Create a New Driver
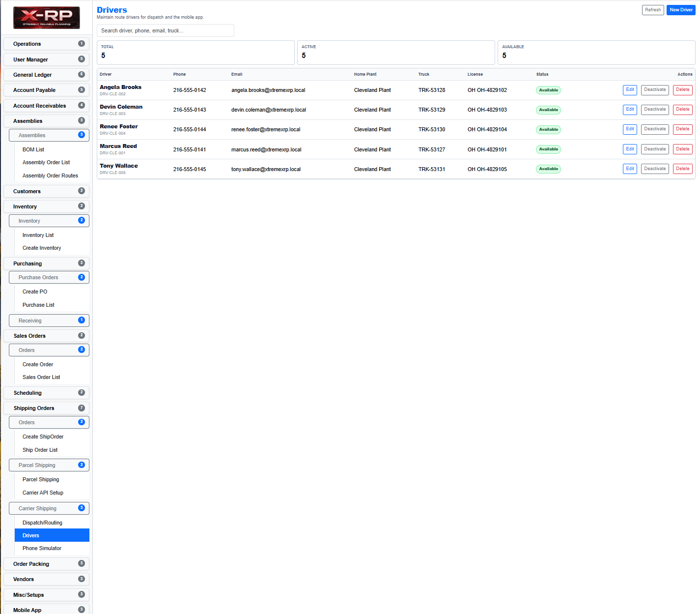The width and height of the screenshot is (700, 614). pyautogui.click(x=681, y=10)
